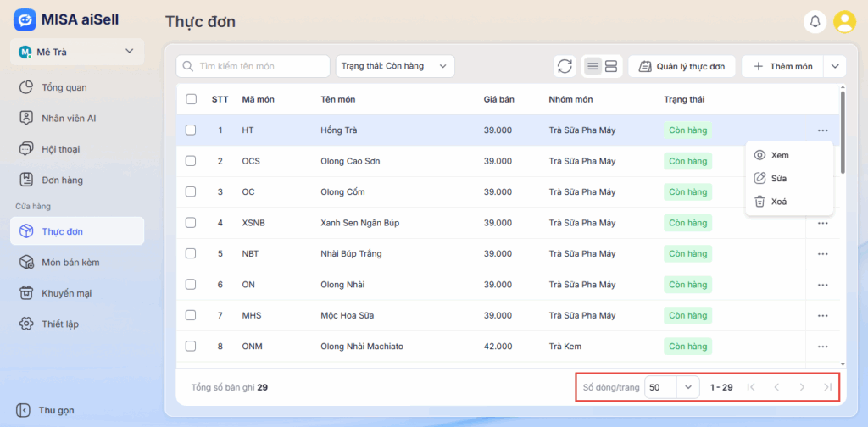Click the Thêm món button
Viewport: 868px width, 427px height.
point(782,66)
